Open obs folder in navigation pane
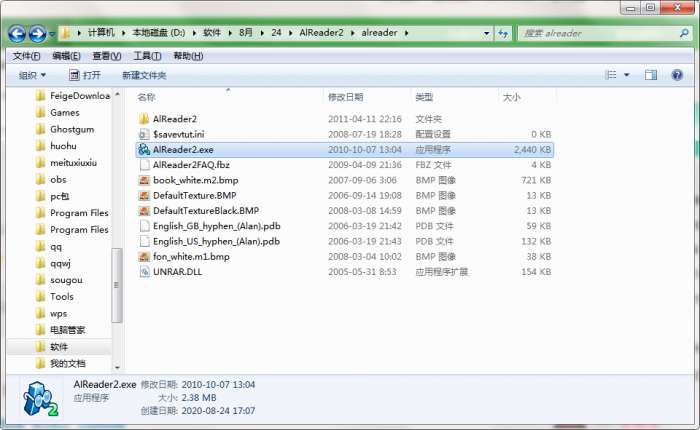This screenshot has height=430, width=700. coord(51,180)
